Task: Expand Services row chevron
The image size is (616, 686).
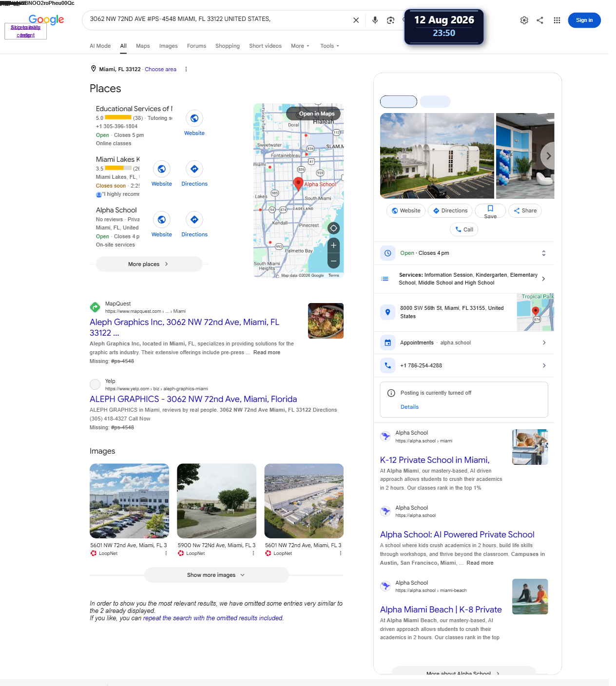Action: tap(543, 279)
